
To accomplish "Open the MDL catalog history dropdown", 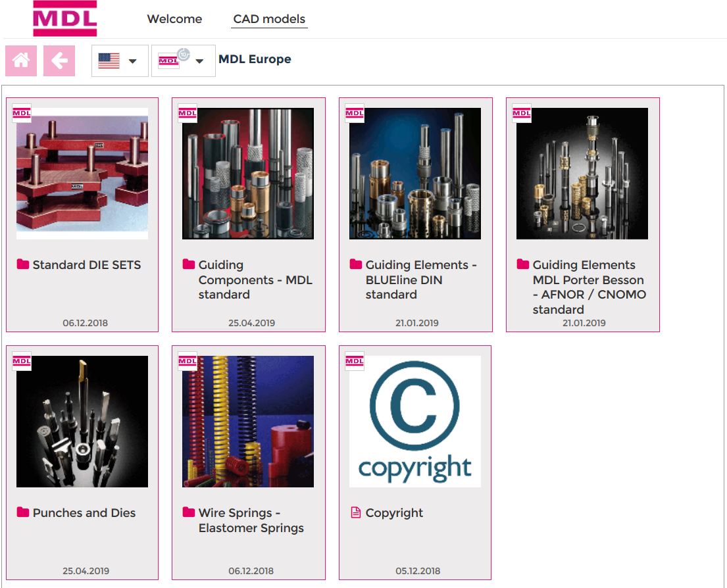I will 183,61.
